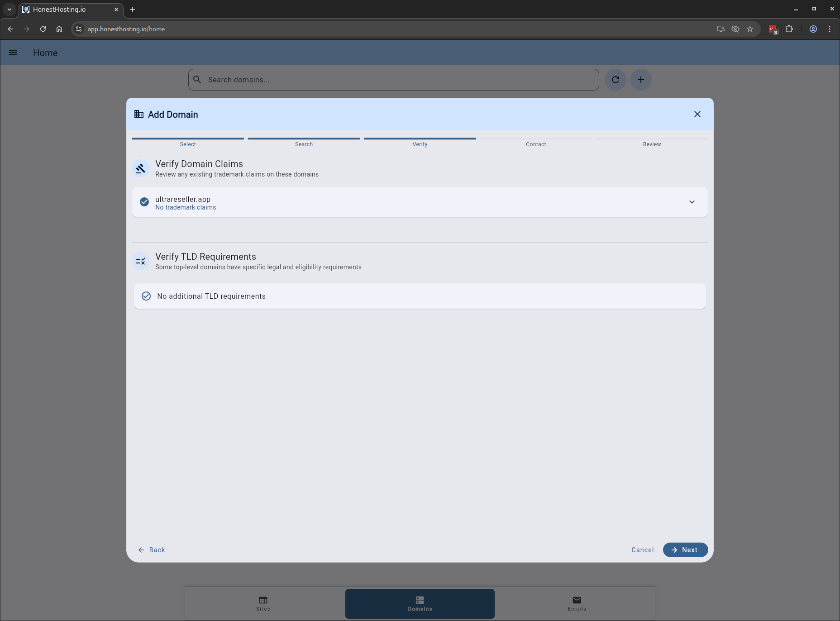Bookmark this page with star icon
The width and height of the screenshot is (840, 621).
click(750, 29)
